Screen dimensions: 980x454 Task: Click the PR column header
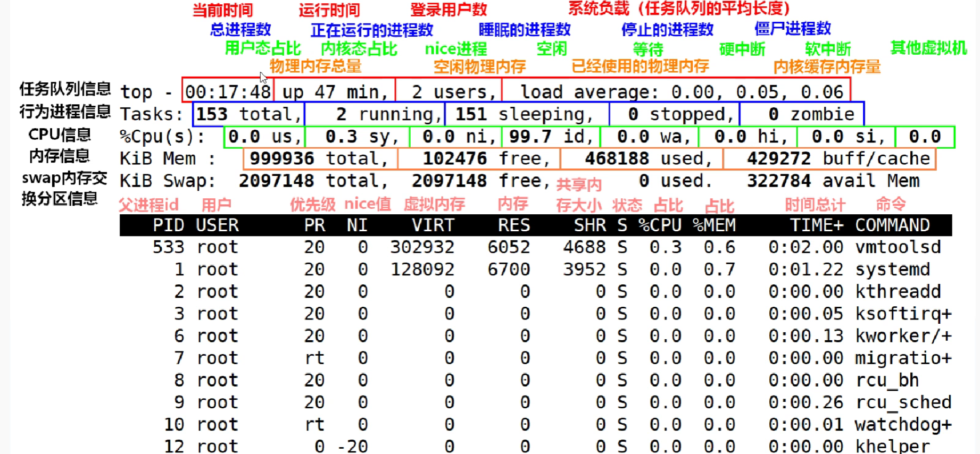click(x=314, y=225)
